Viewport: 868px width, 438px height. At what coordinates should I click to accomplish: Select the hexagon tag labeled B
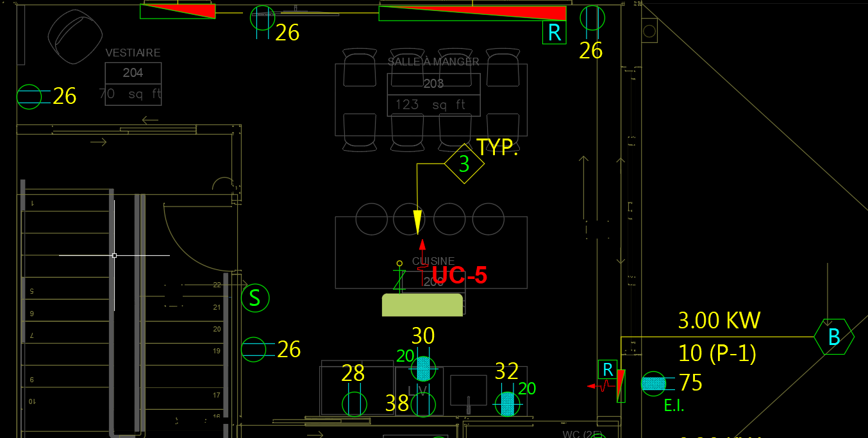pos(833,337)
